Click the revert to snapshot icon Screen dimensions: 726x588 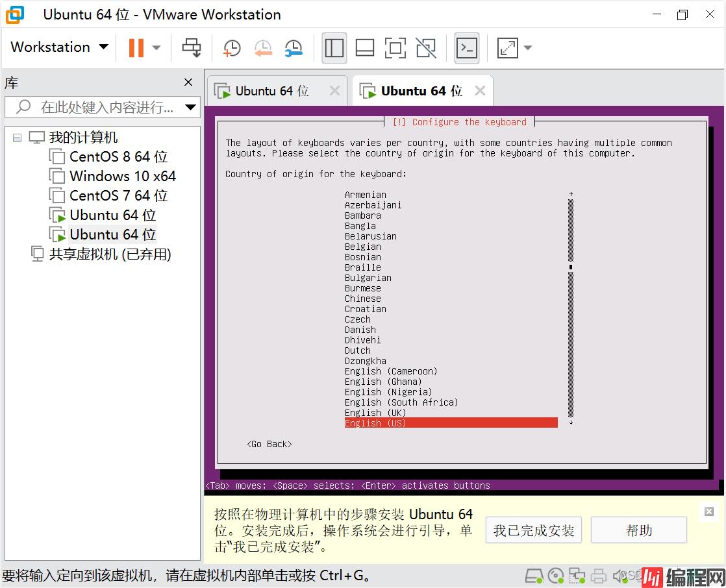(x=262, y=47)
